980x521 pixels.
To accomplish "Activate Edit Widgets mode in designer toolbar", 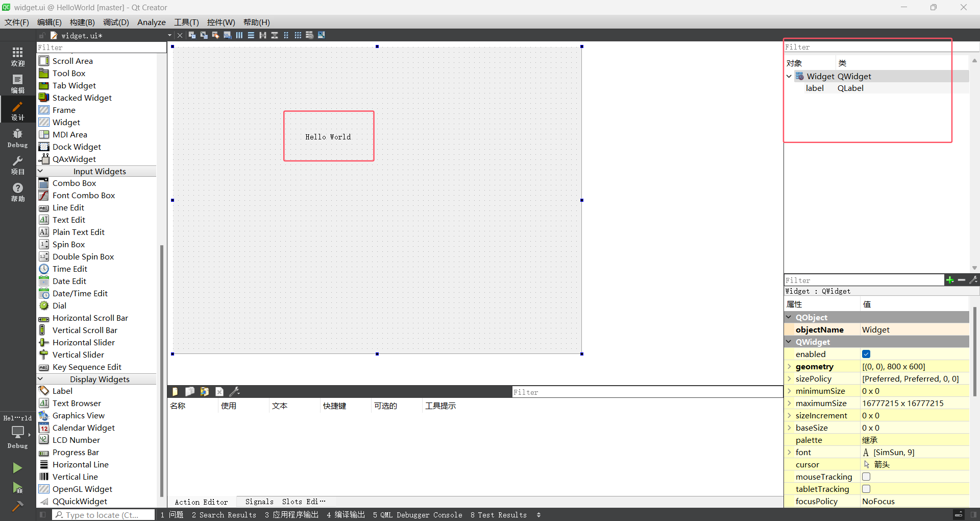I will [x=192, y=35].
